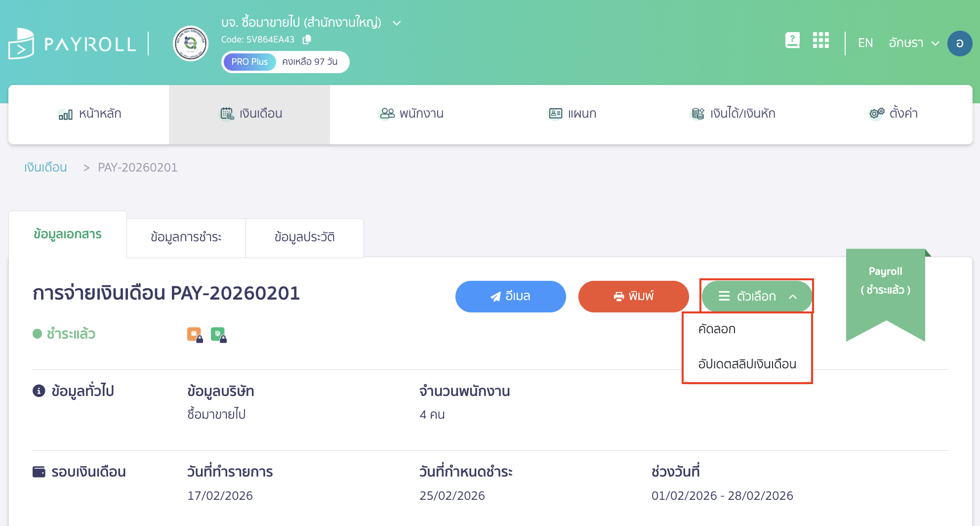Click the help guide icon
980x526 pixels.
tap(792, 41)
